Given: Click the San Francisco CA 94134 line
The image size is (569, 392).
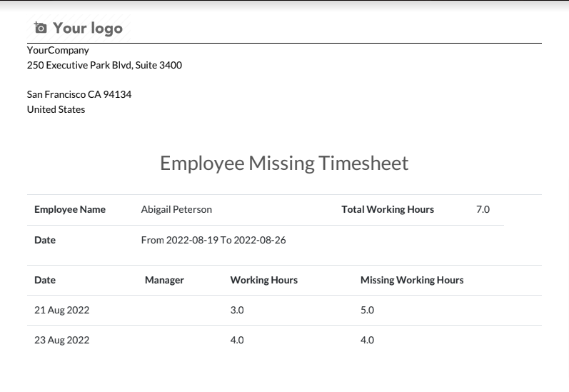Looking at the screenshot, I should pos(79,94).
